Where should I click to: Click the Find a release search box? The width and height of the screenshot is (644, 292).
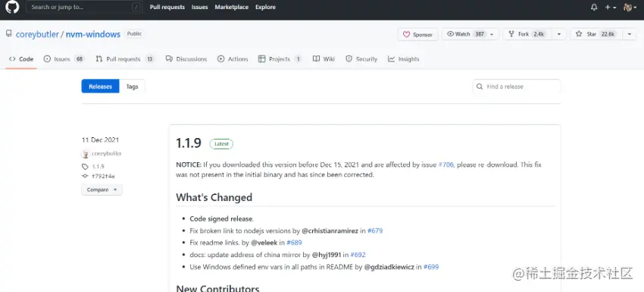(517, 86)
